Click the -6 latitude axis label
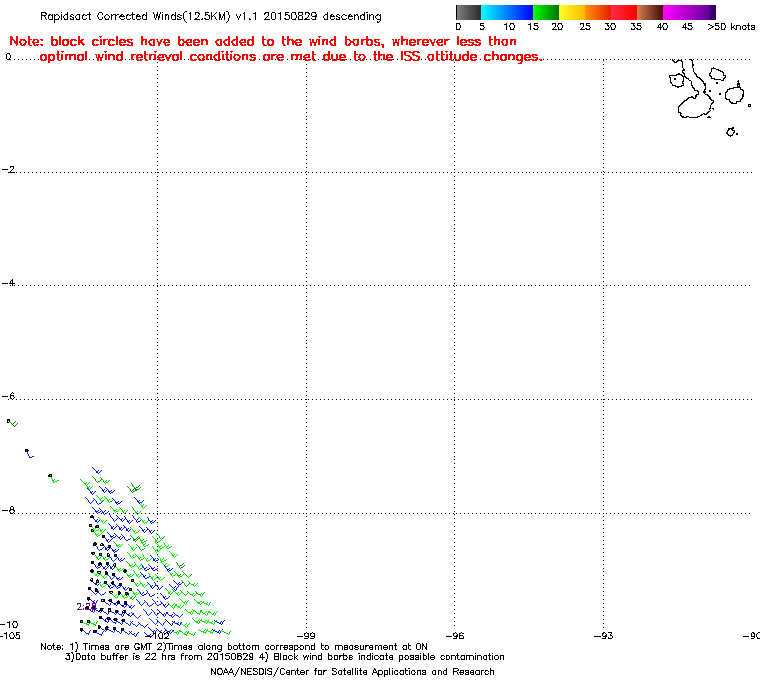The height and width of the screenshot is (688, 760). point(9,396)
